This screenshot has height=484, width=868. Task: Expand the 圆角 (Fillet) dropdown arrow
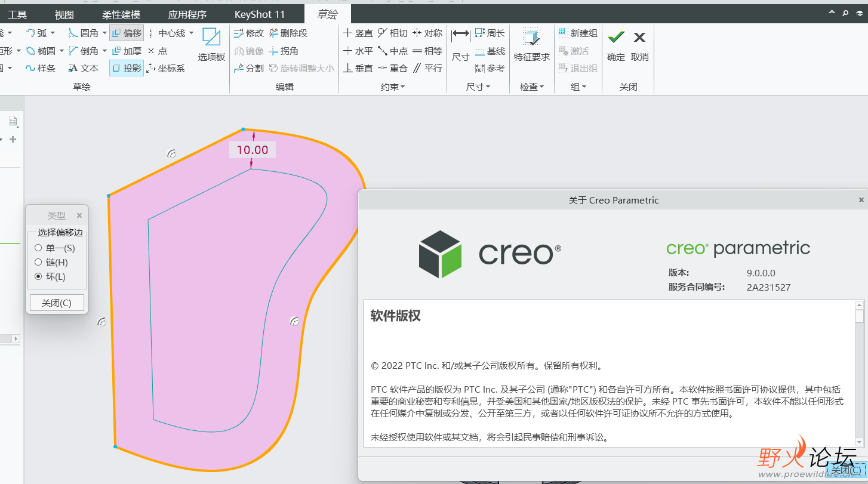[104, 33]
